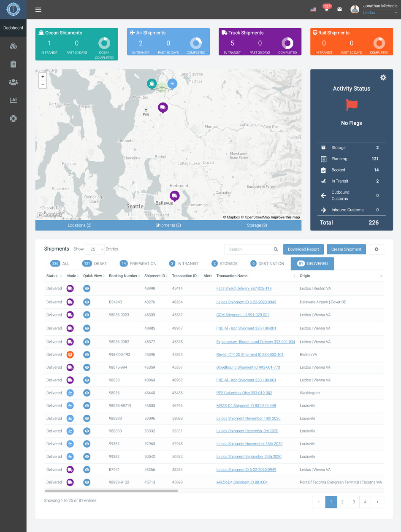The height and width of the screenshot is (532, 401).
Task: Open notifications via the bell showing 127
Action: (326, 9)
